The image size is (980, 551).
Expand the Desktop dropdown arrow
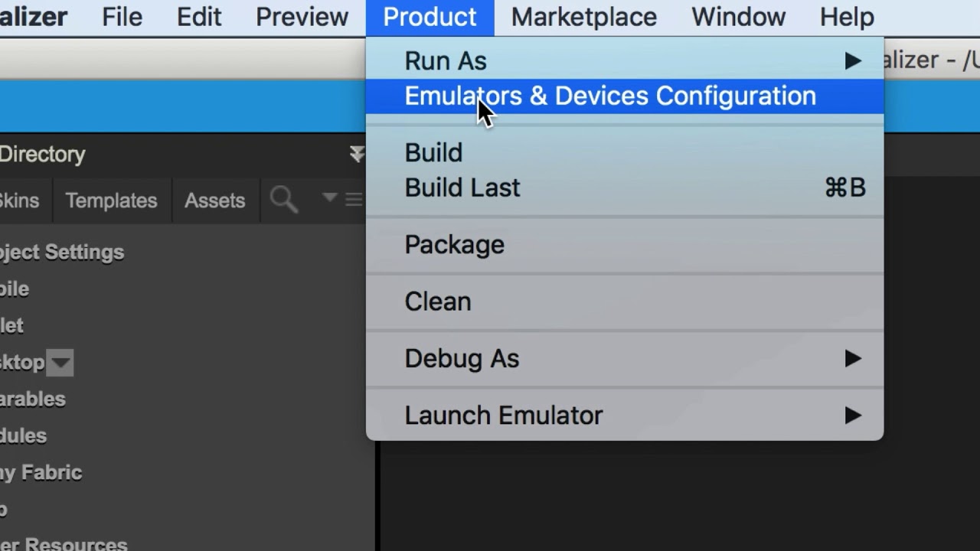click(x=60, y=363)
